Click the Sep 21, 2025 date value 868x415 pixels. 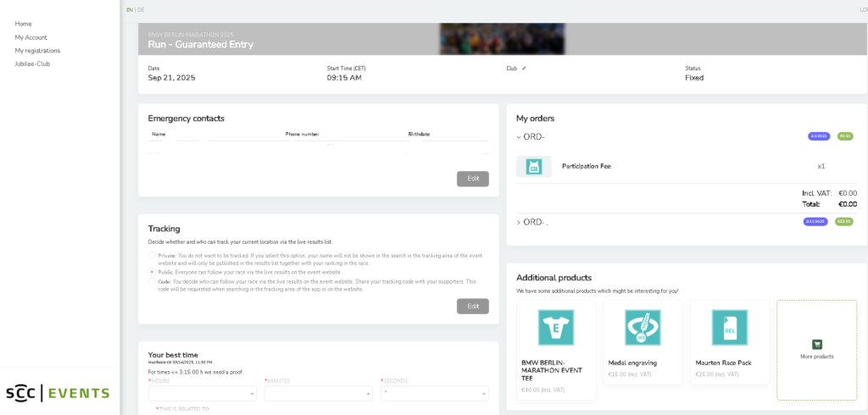click(171, 78)
